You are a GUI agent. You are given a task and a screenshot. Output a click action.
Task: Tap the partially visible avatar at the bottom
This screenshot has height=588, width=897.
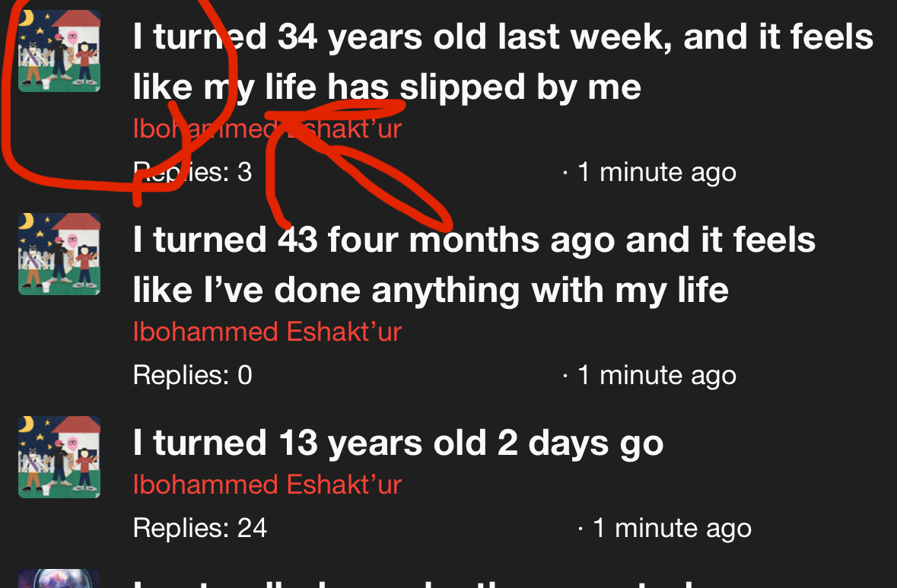[59, 580]
